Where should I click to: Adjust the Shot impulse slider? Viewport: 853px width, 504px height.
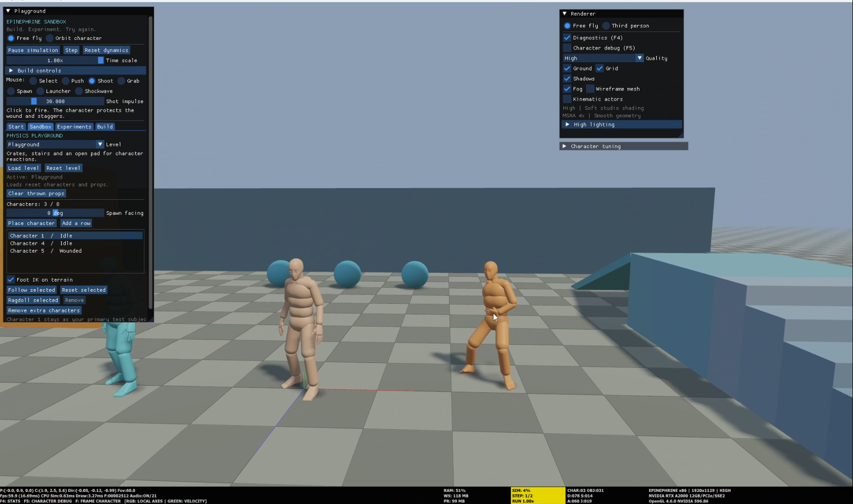point(55,101)
